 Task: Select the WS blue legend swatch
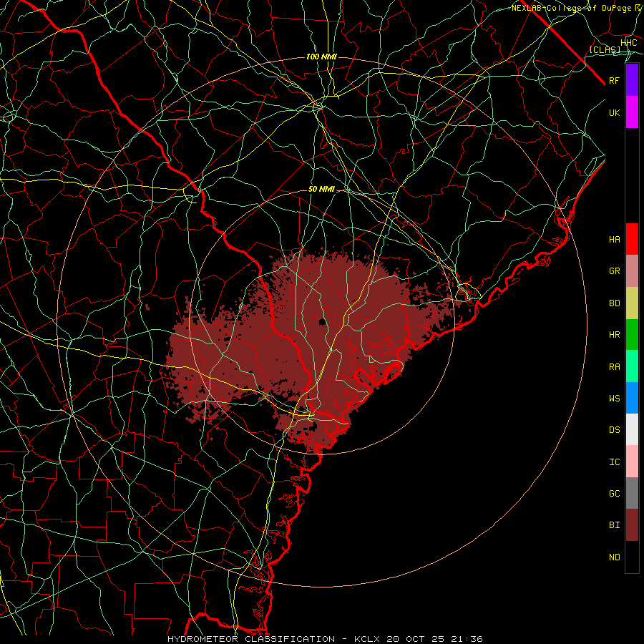632,398
